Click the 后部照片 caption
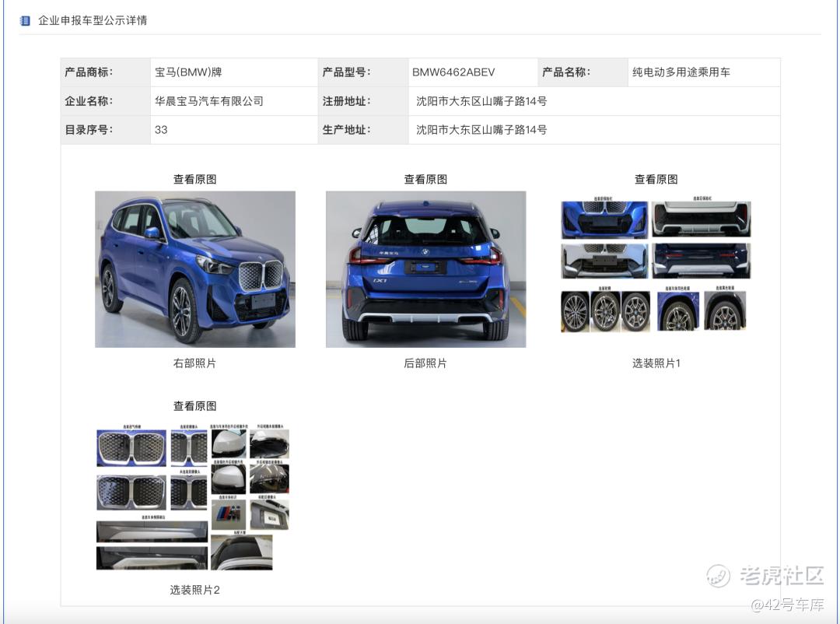 point(425,363)
